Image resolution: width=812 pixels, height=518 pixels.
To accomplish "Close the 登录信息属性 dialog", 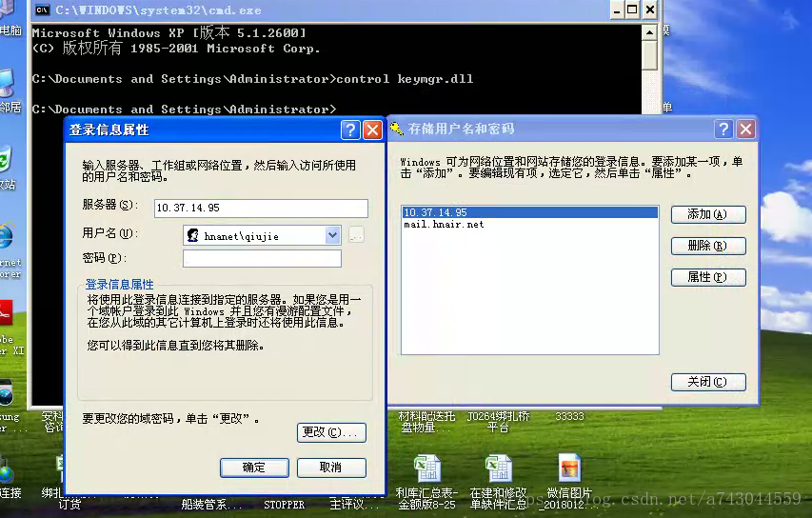I will click(x=372, y=129).
